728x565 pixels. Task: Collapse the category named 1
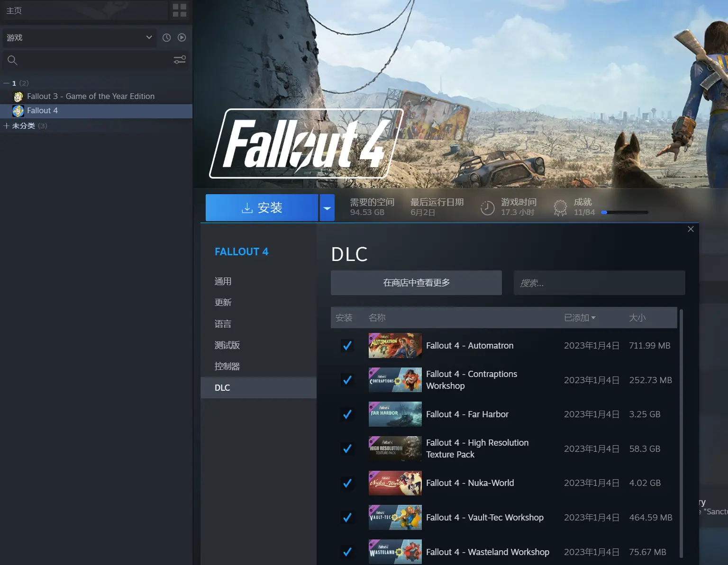pyautogui.click(x=6, y=83)
